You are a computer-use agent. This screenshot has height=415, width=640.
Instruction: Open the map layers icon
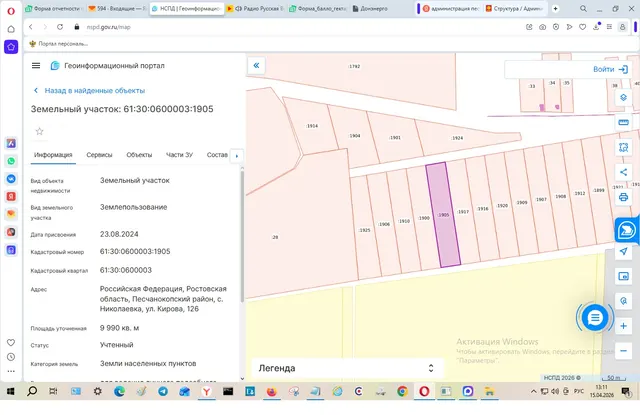click(623, 98)
